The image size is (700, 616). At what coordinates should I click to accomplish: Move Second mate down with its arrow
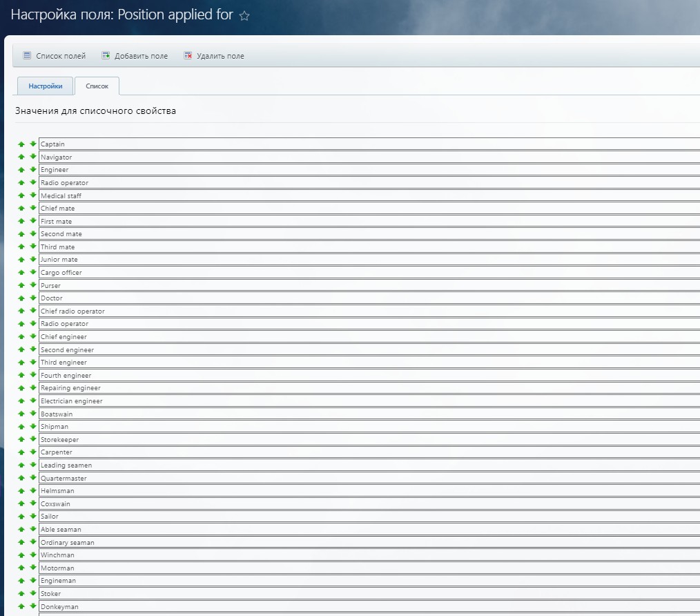point(33,233)
